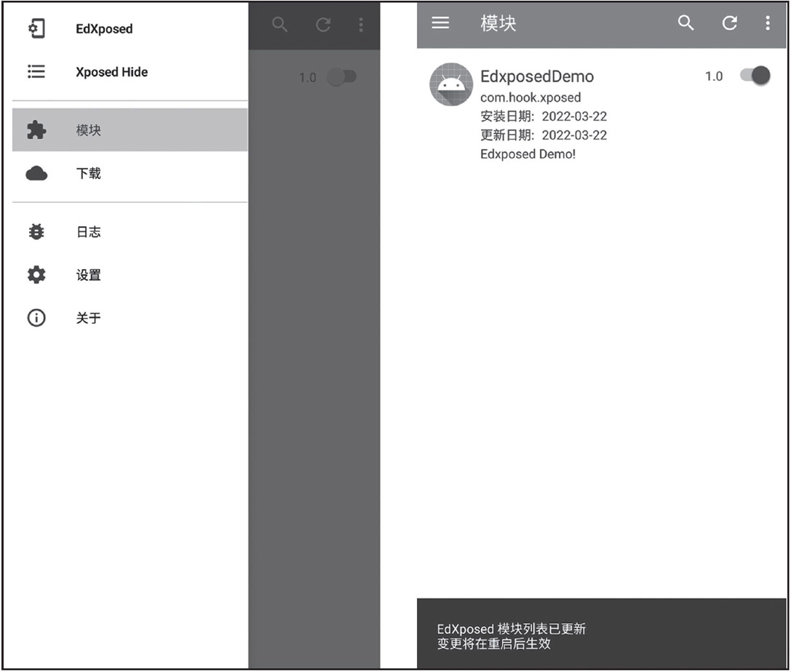Click dimmed search icon behind drawer
The height and width of the screenshot is (672, 791).
click(x=279, y=24)
